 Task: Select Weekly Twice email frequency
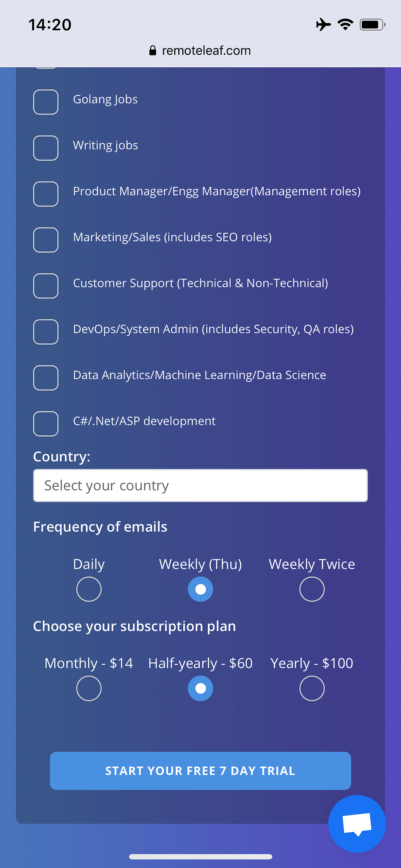pos(312,589)
